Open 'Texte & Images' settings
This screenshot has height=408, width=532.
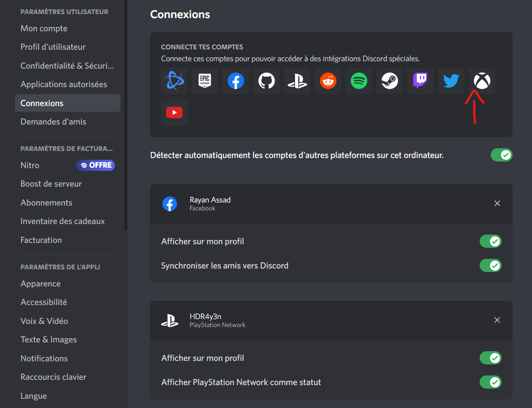pos(68,340)
